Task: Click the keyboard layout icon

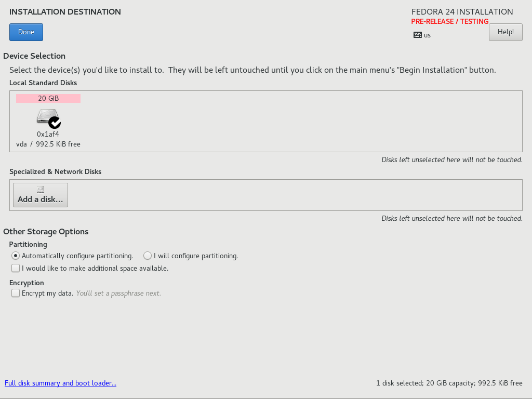Action: pyautogui.click(x=418, y=35)
